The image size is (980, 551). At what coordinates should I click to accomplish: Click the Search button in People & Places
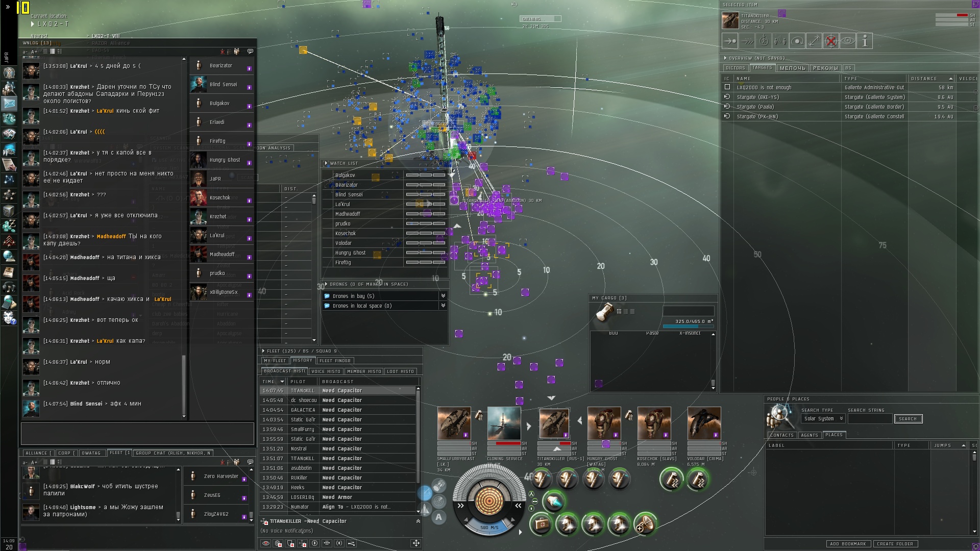tap(908, 419)
